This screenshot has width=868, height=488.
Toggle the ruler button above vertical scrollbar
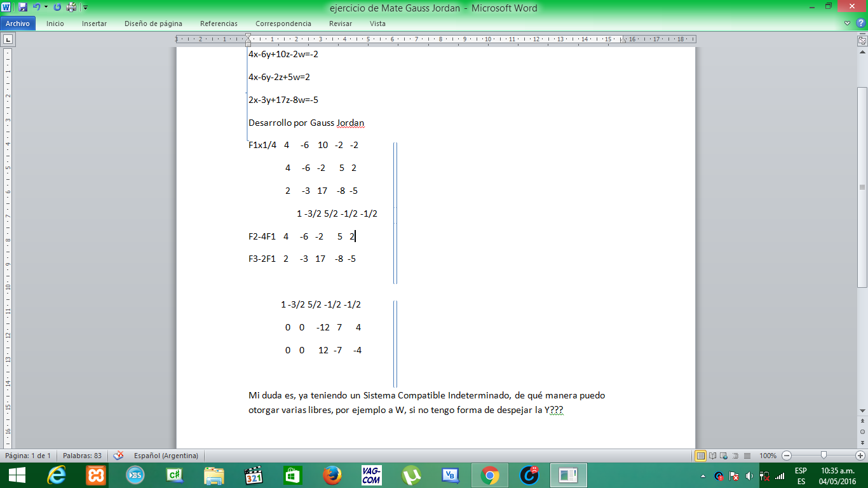[x=862, y=40]
